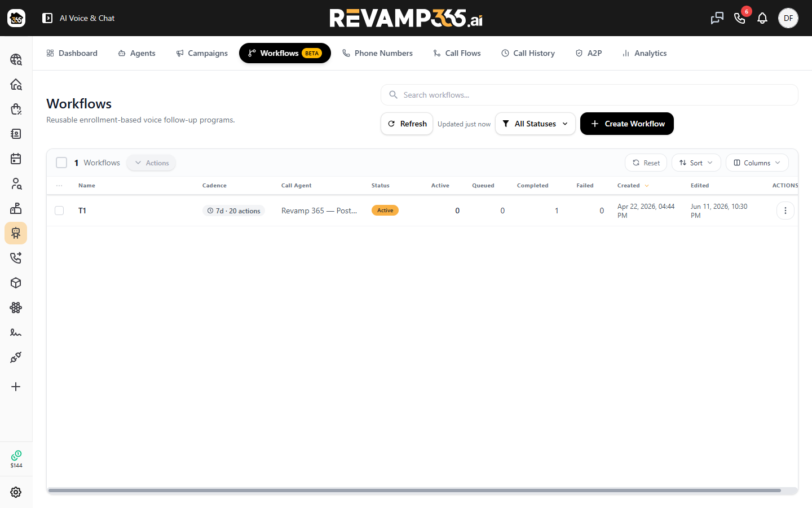Click the 7d · 20 actions cadence chip
The height and width of the screenshot is (508, 812).
[233, 211]
